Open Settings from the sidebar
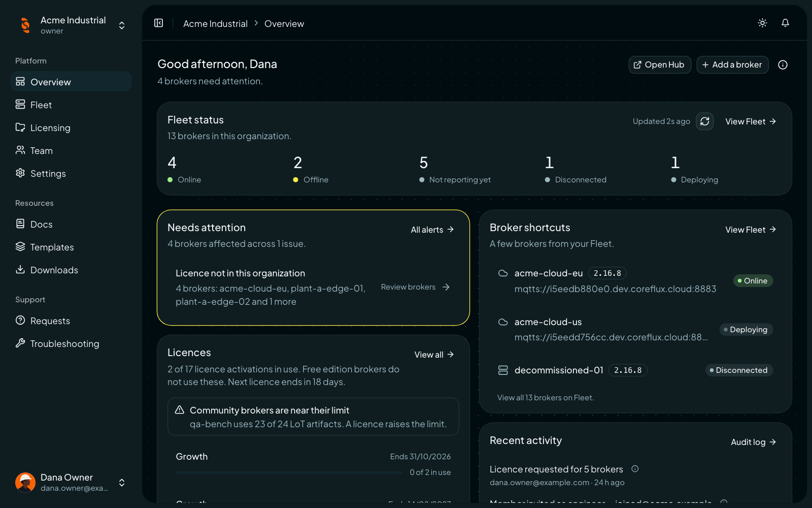The width and height of the screenshot is (812, 508). point(71,173)
